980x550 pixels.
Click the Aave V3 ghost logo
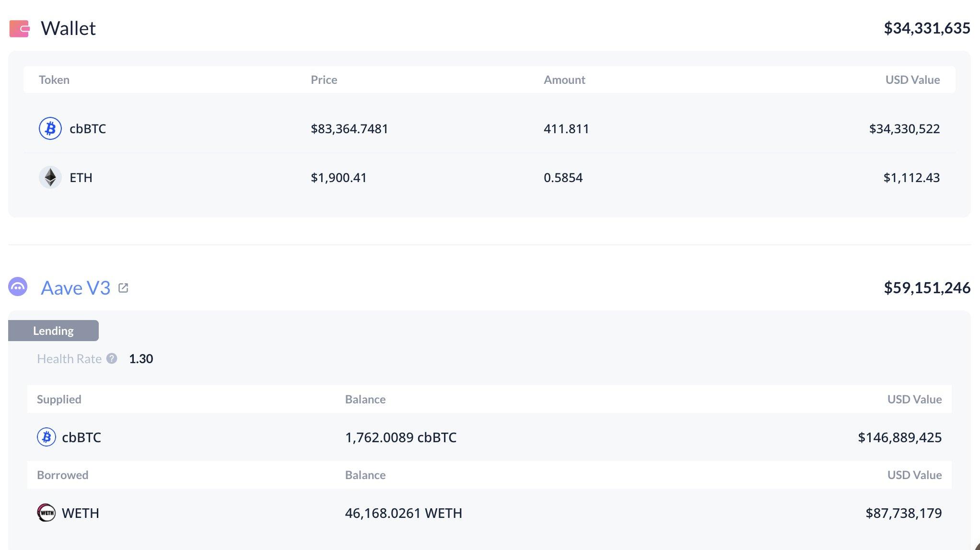(18, 287)
